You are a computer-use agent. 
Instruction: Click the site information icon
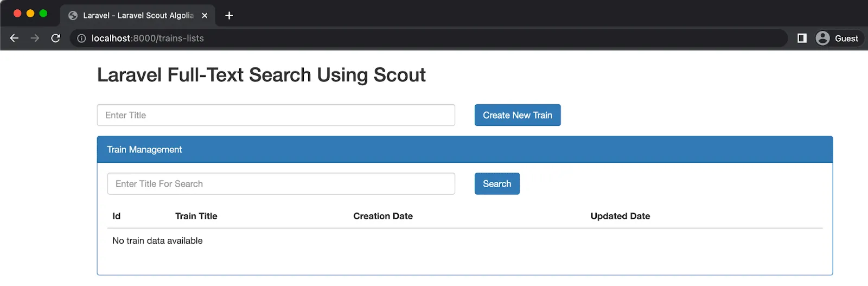[81, 38]
